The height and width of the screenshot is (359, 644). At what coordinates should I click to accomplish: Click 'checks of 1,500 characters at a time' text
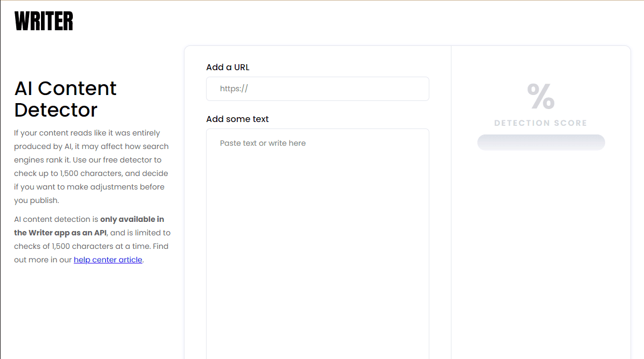pos(81,246)
